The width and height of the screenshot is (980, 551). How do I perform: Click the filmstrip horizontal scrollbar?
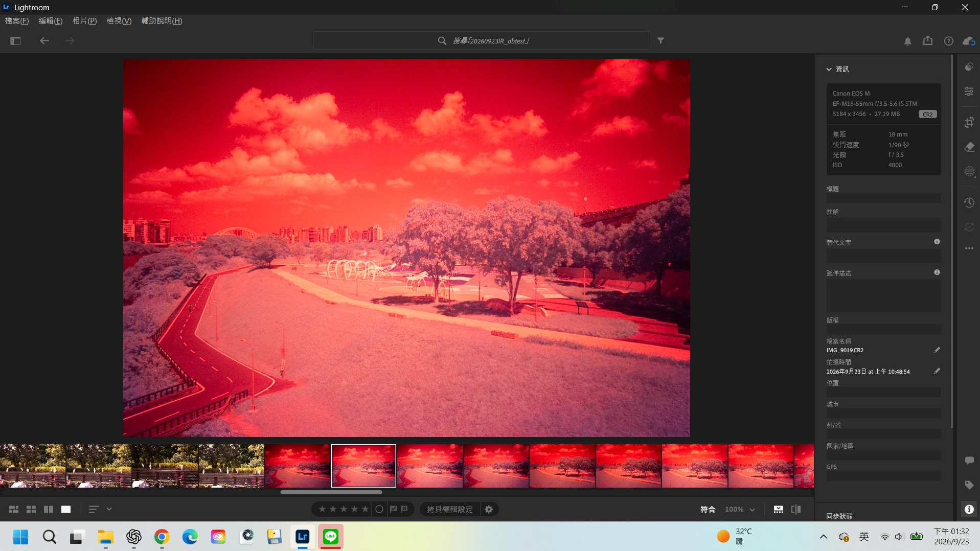click(x=331, y=492)
